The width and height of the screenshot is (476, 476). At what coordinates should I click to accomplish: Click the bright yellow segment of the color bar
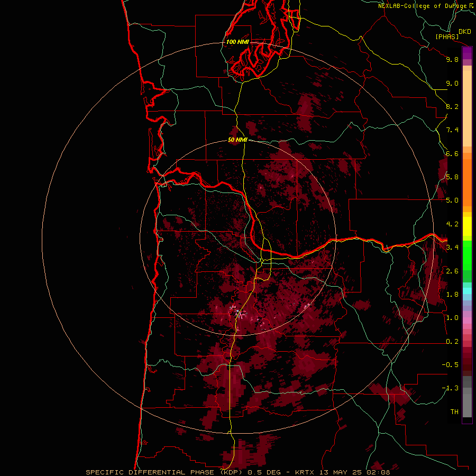pos(467,226)
